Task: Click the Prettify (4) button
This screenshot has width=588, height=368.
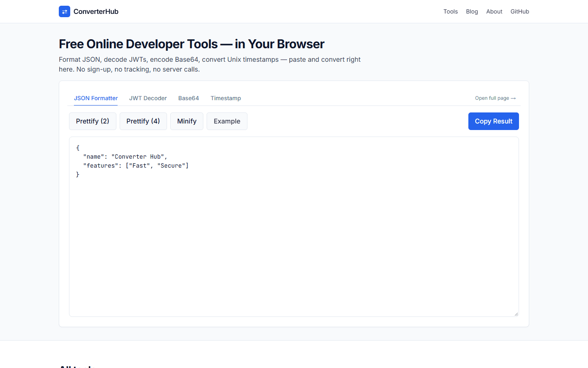Action: tap(143, 121)
